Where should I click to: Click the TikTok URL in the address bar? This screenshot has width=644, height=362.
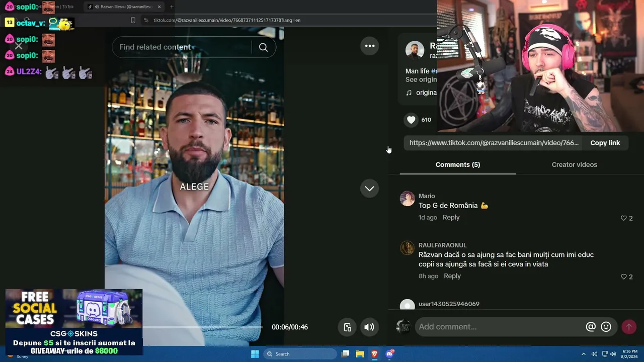pyautogui.click(x=227, y=20)
